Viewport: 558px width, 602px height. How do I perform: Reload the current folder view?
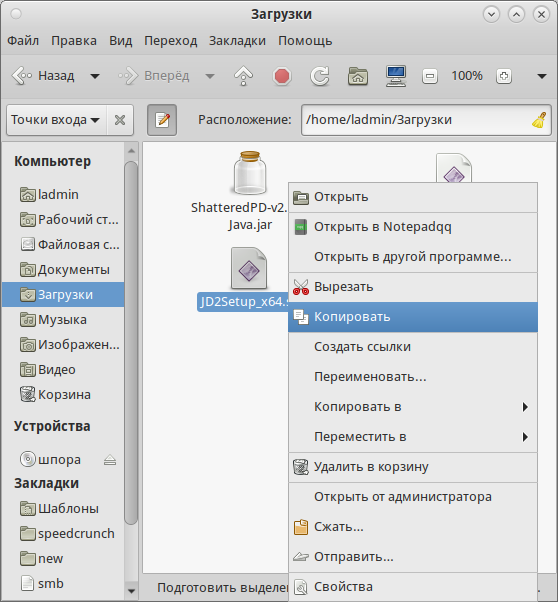click(x=320, y=76)
